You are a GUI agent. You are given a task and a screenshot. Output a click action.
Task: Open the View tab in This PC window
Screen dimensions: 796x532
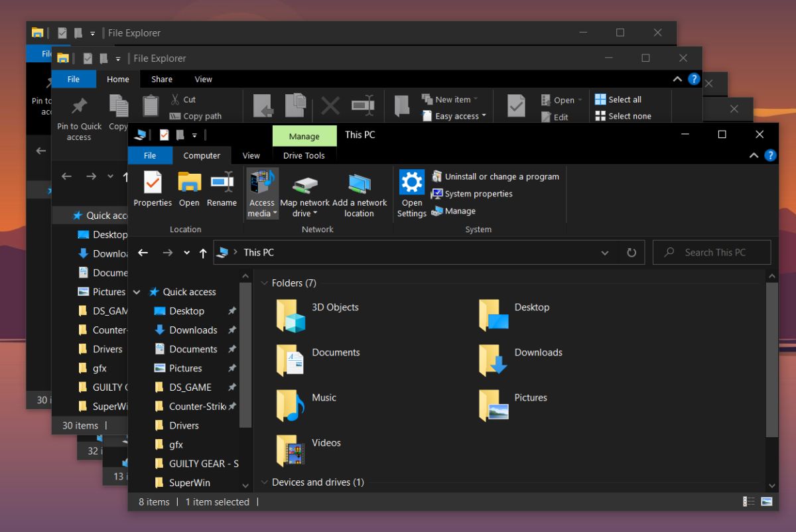pyautogui.click(x=251, y=155)
